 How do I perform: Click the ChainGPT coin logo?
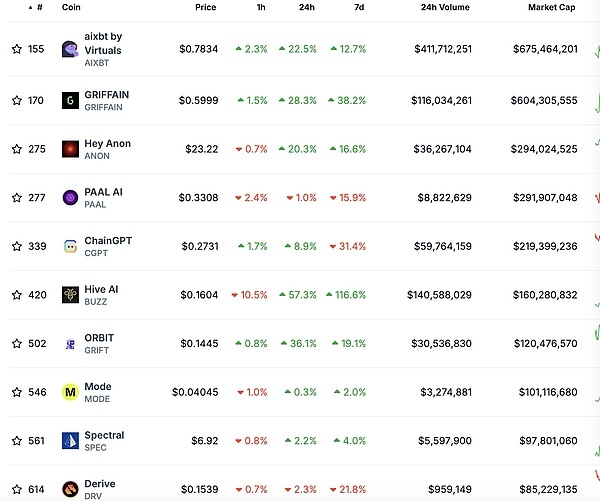69,246
